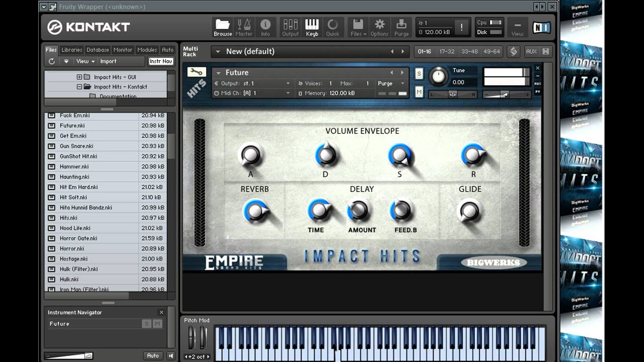Click the refresh icon in Files browser
644x362 pixels.
pyautogui.click(x=51, y=61)
